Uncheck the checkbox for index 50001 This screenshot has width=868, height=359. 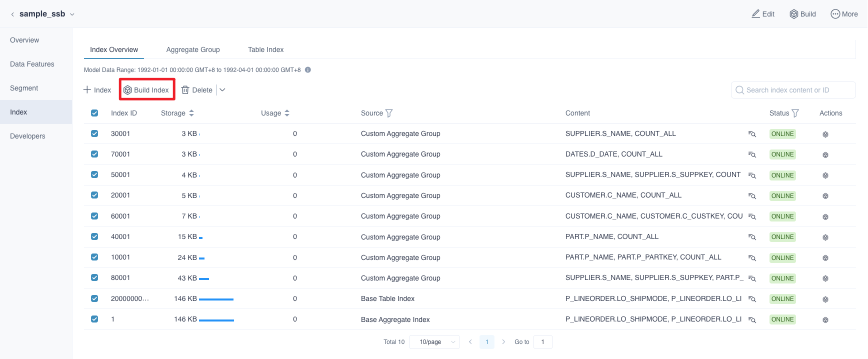tap(94, 174)
